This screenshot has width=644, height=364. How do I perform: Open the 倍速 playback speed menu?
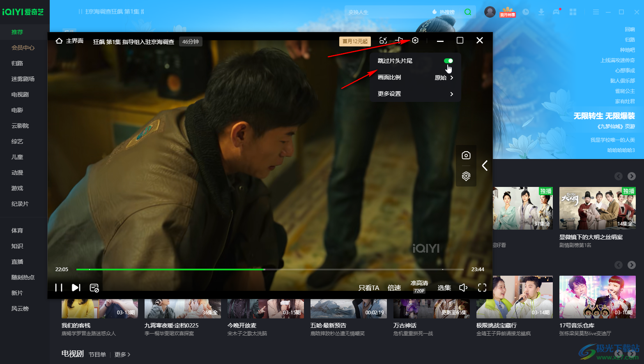394,288
